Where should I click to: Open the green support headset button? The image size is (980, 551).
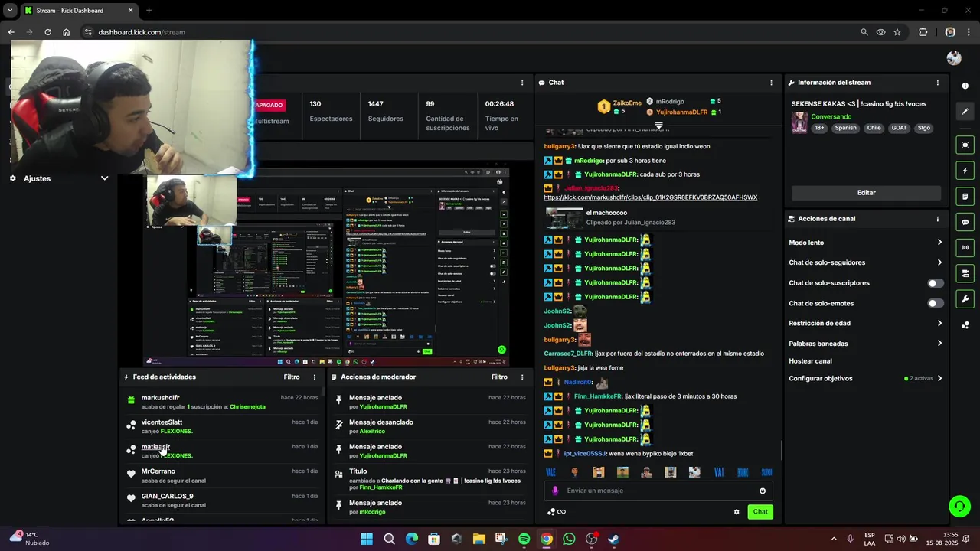coord(959,506)
